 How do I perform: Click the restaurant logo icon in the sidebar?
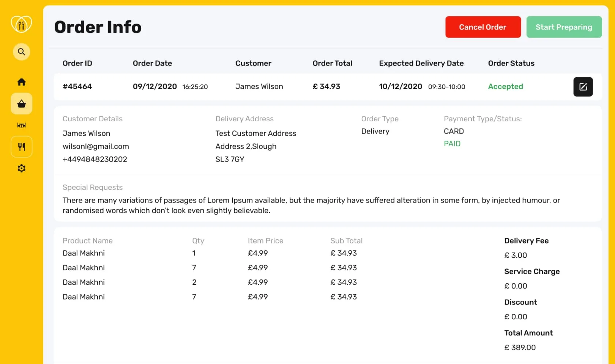[x=21, y=25]
